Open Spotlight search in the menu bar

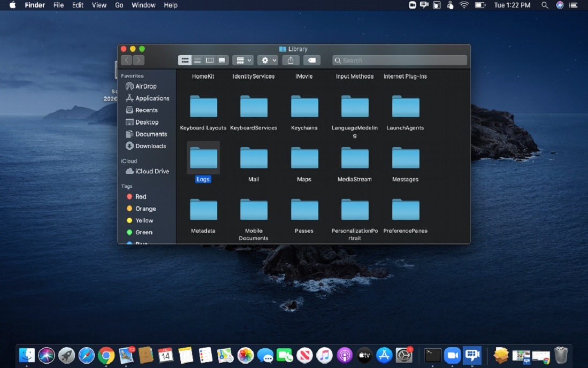pyautogui.click(x=545, y=5)
